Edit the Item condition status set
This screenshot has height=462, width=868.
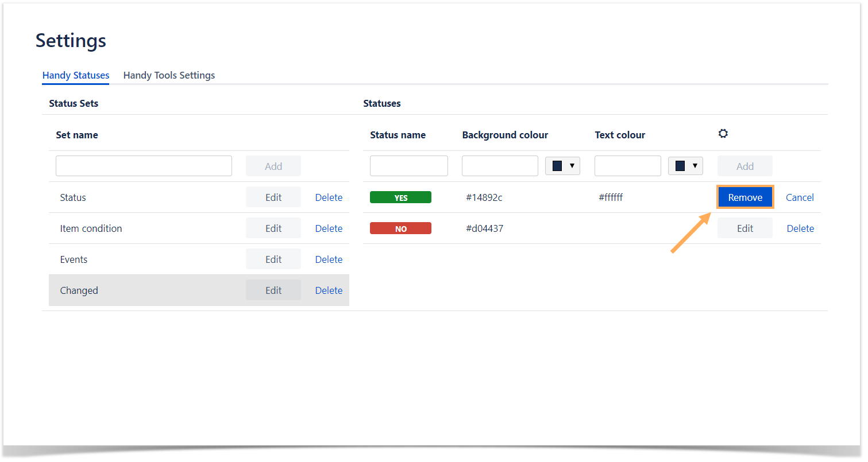pyautogui.click(x=273, y=228)
